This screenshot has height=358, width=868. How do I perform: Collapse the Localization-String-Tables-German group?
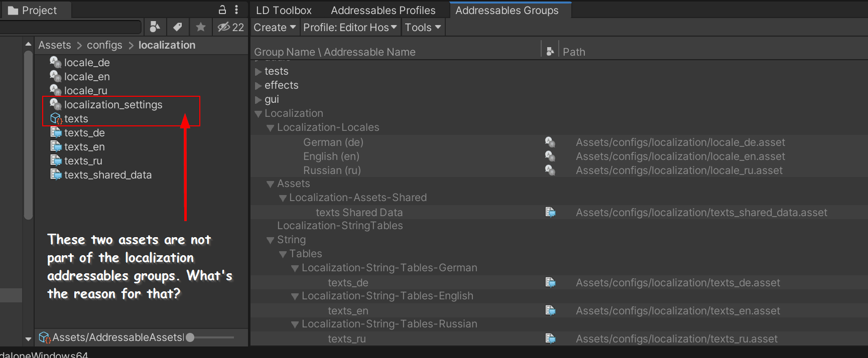[x=295, y=268]
